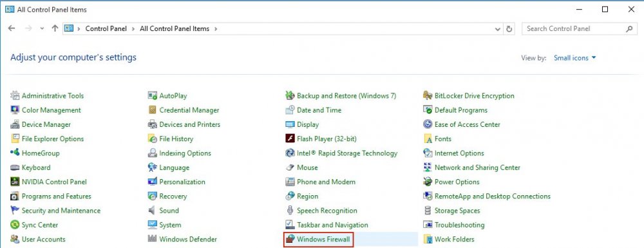The height and width of the screenshot is (248, 644).
Task: Open the Sound speaker icon
Action: click(x=153, y=211)
